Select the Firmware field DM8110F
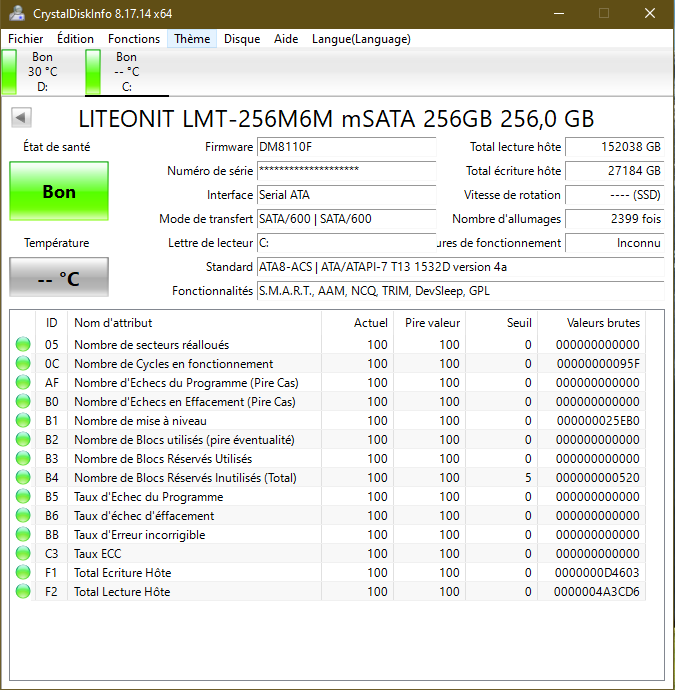 [346, 147]
